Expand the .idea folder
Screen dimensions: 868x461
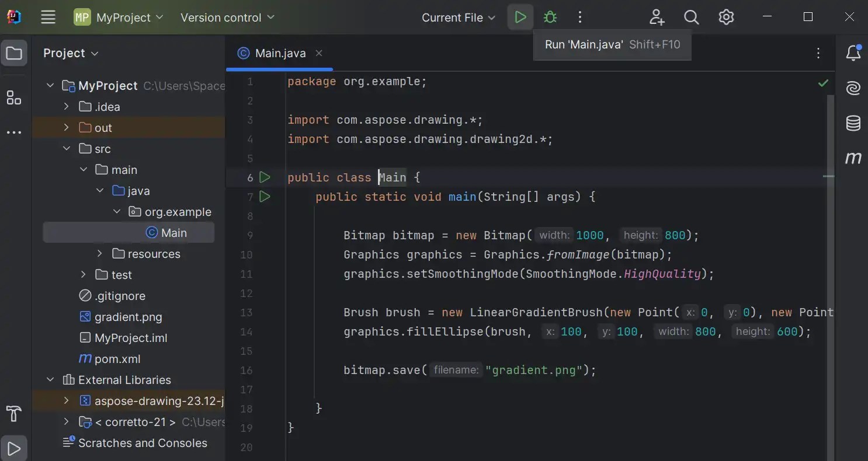click(66, 106)
